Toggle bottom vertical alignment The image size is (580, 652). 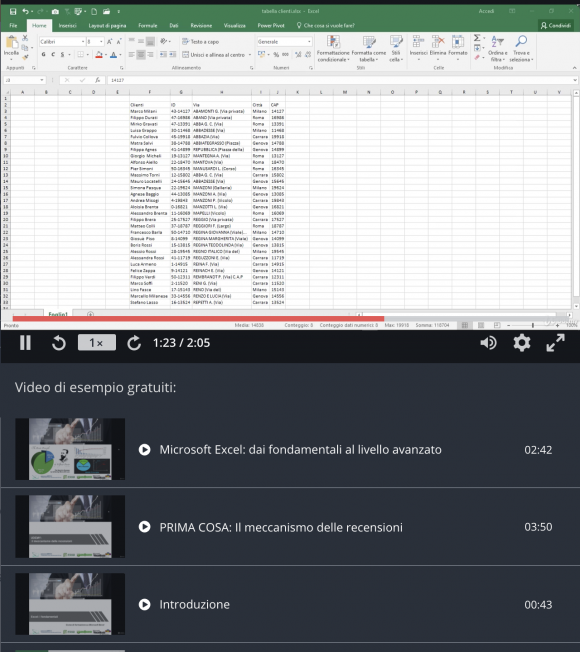[151, 41]
